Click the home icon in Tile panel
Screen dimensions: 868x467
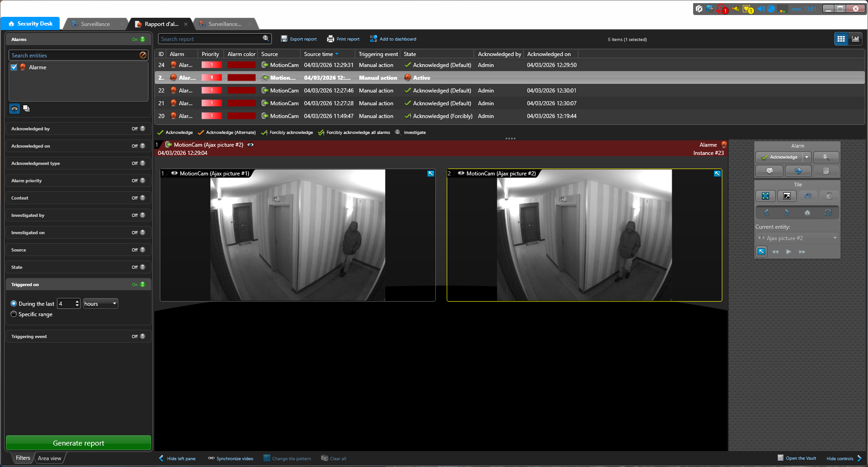[x=807, y=213]
